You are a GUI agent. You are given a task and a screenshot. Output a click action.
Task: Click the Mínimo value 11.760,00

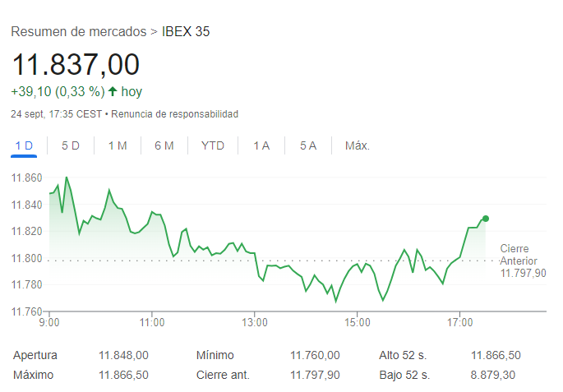(x=315, y=355)
